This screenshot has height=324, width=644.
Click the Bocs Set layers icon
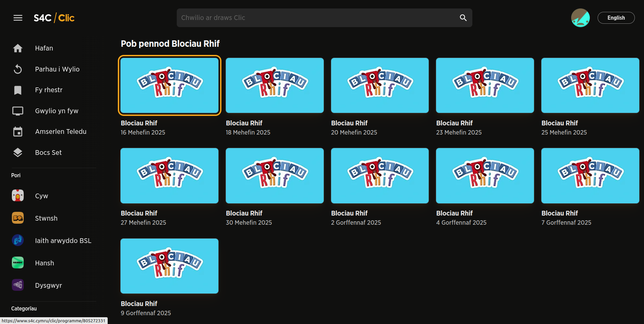pyautogui.click(x=18, y=153)
